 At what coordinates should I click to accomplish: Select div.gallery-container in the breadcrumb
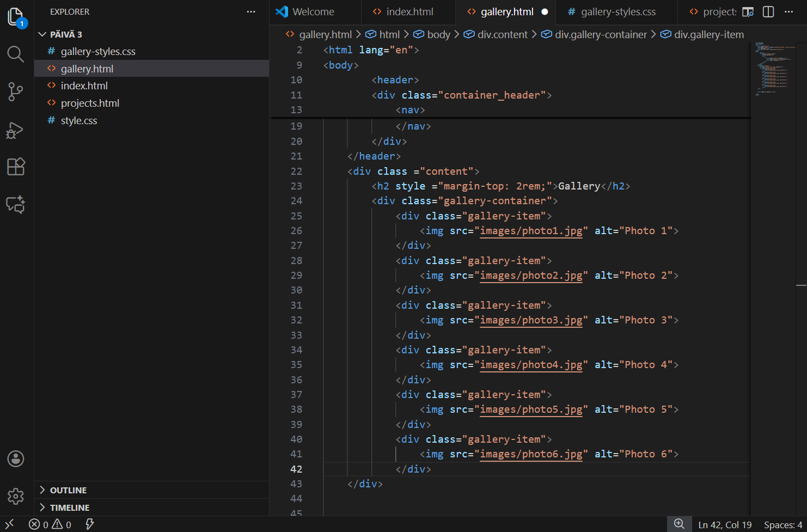coord(601,34)
